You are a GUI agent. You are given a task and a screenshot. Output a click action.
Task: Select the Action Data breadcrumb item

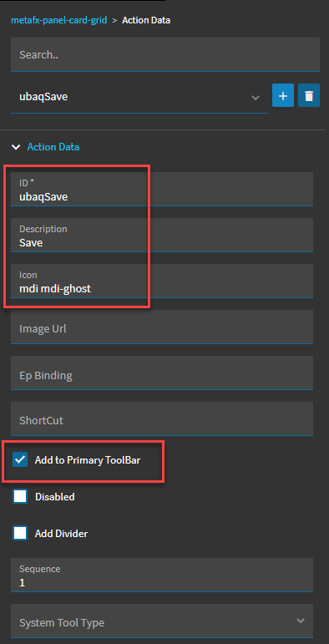tap(146, 20)
